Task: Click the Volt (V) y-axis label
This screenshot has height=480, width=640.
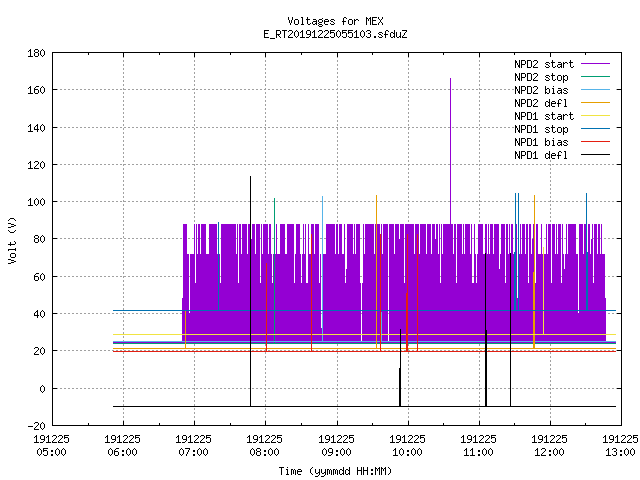Action: click(x=12, y=240)
